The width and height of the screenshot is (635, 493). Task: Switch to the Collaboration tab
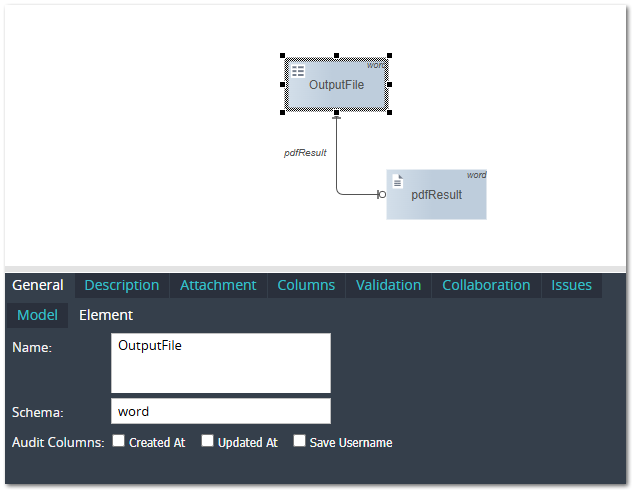[x=486, y=285]
